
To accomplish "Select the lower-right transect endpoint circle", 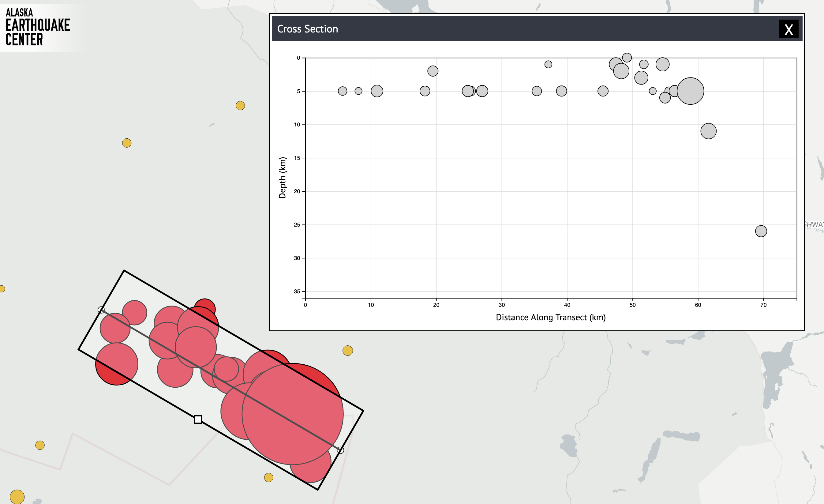I will pyautogui.click(x=340, y=450).
